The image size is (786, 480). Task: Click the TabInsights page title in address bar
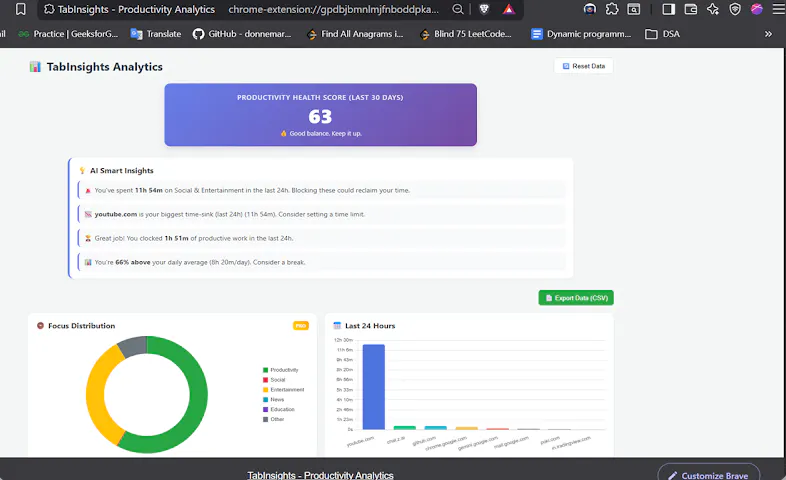point(136,9)
